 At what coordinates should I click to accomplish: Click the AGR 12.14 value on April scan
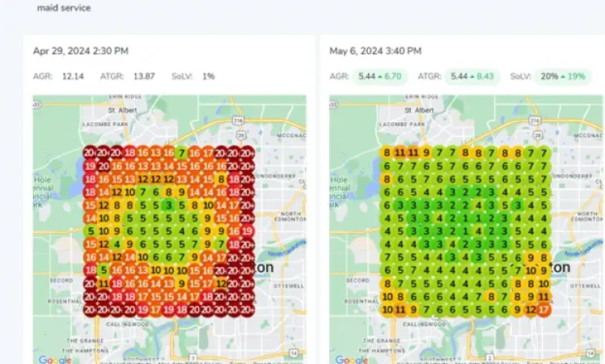click(x=73, y=76)
